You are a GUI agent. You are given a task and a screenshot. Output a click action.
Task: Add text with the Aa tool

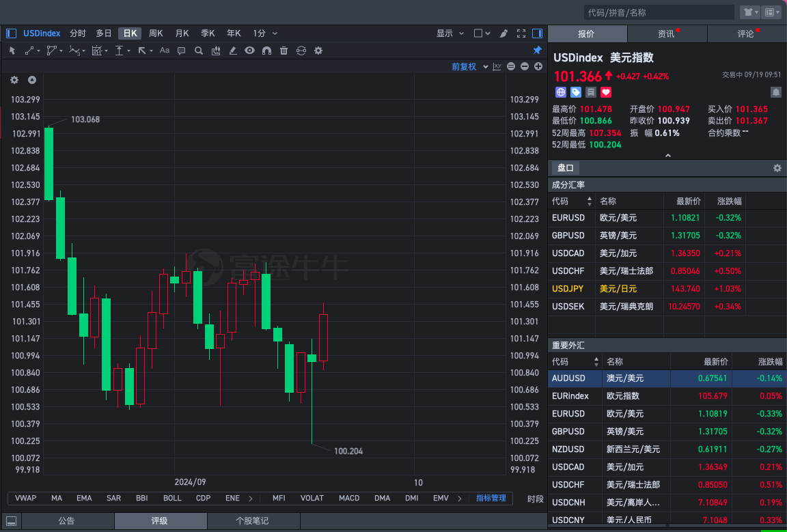coord(165,50)
